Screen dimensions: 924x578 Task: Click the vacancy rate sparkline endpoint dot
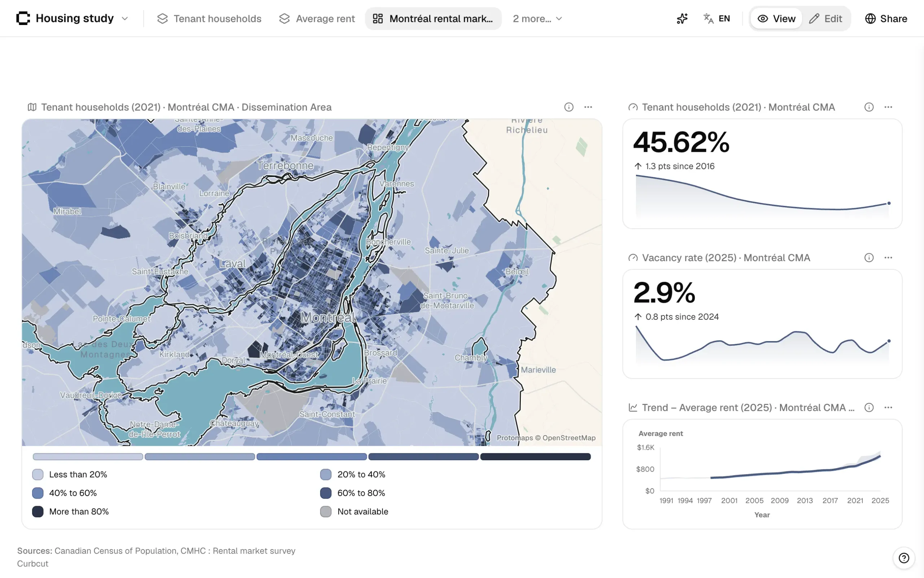(x=889, y=341)
